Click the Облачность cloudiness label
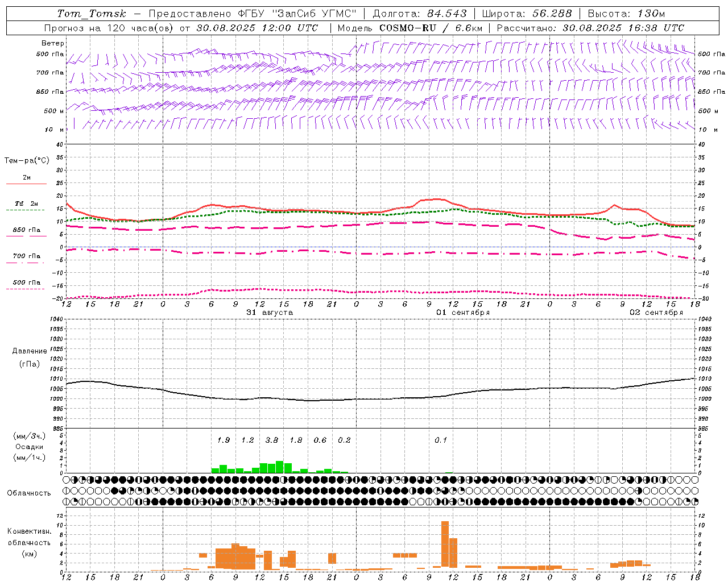The image size is (728, 582). 29,493
